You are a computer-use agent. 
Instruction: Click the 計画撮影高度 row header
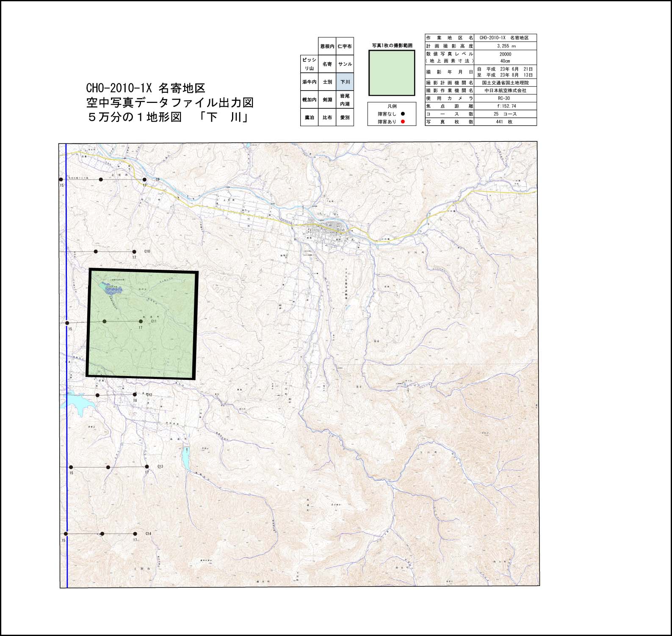click(x=450, y=46)
